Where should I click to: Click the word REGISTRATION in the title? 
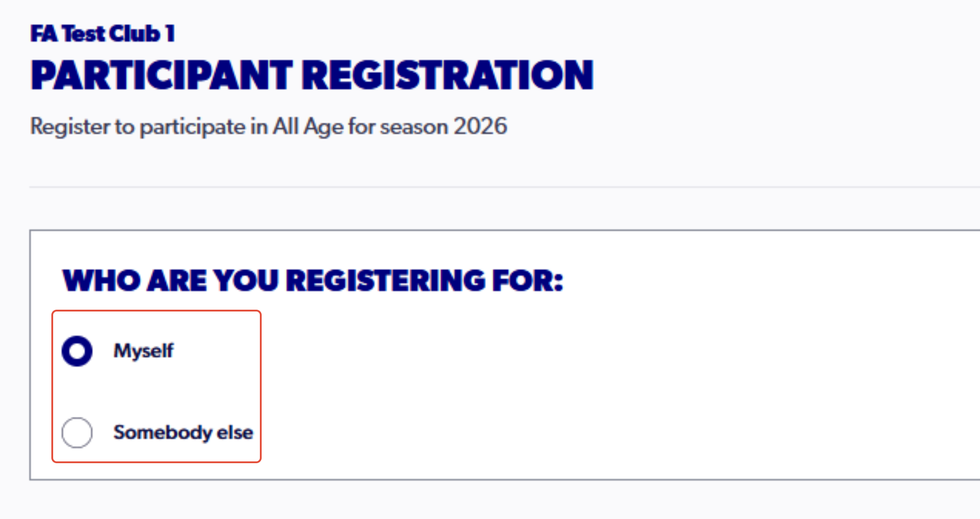point(448,75)
